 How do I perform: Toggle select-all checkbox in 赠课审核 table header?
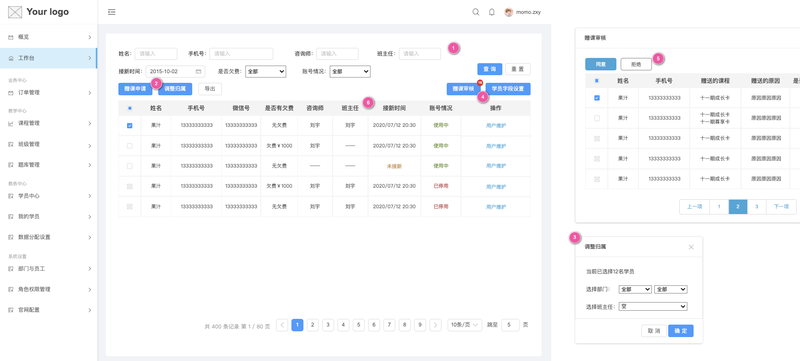tap(597, 81)
